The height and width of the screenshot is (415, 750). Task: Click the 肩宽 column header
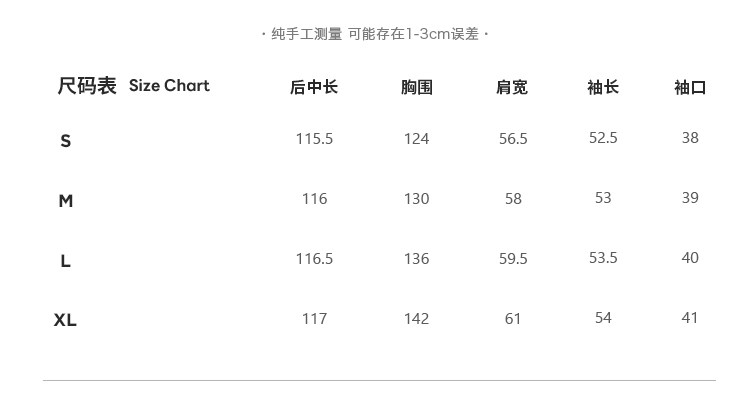click(512, 88)
